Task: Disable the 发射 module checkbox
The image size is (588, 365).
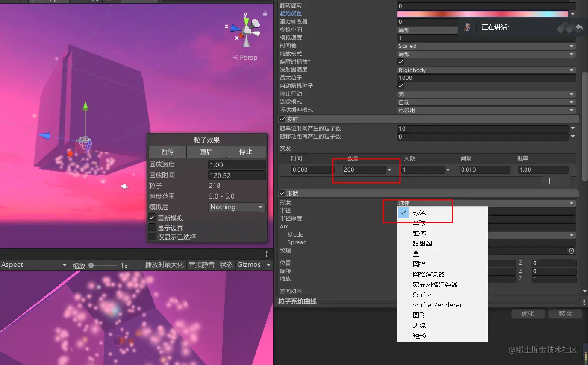Action: tap(282, 119)
